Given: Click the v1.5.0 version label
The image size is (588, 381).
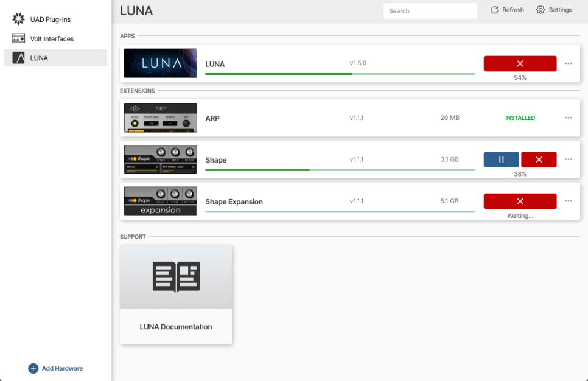Looking at the screenshot, I should [x=358, y=63].
